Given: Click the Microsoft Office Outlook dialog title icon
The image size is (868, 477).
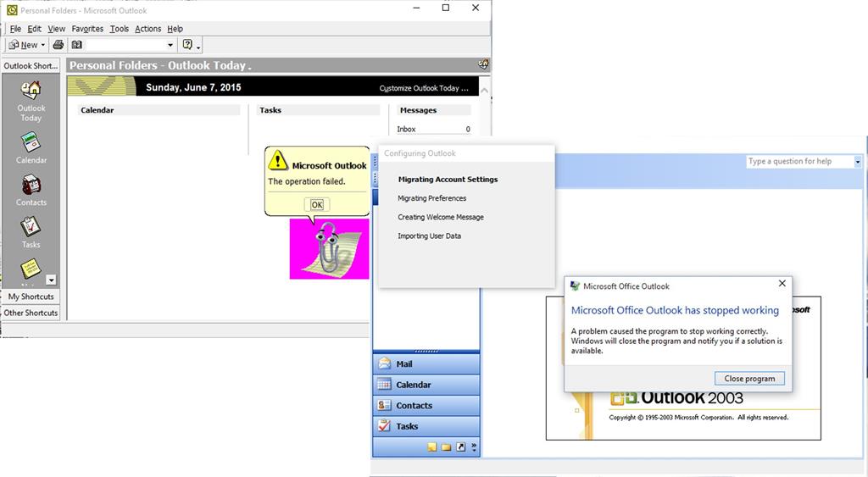Looking at the screenshot, I should point(576,286).
